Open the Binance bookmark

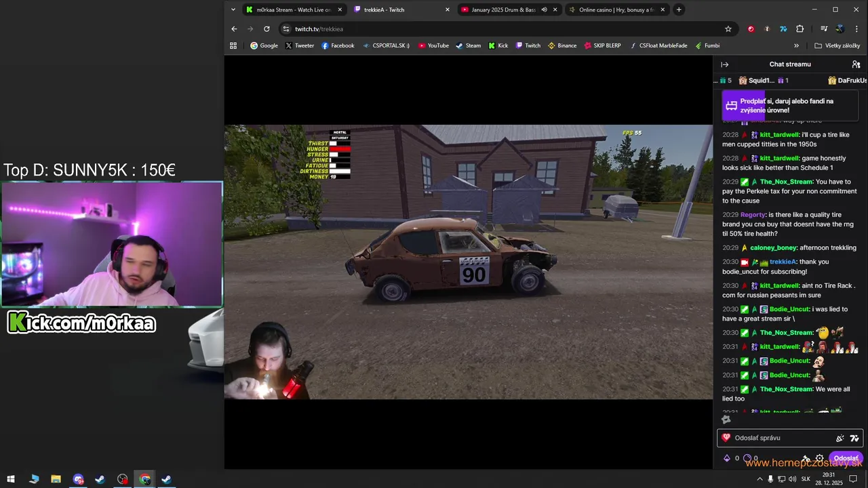[561, 45]
